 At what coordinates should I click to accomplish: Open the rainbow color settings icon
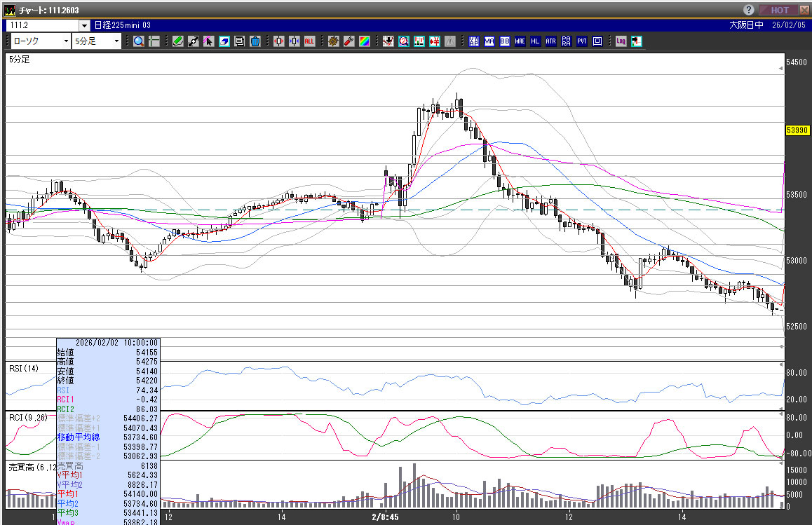pyautogui.click(x=364, y=41)
